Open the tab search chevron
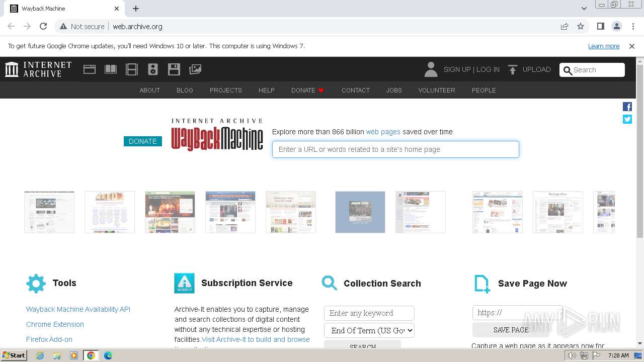 (x=584, y=9)
